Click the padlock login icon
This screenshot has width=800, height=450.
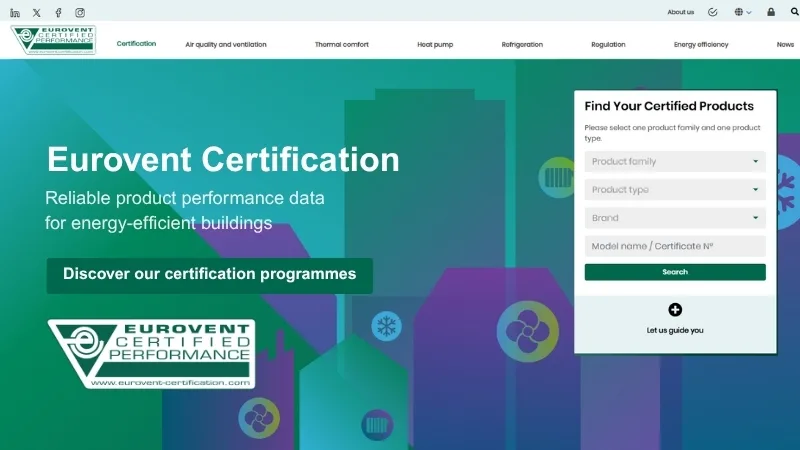pos(771,12)
